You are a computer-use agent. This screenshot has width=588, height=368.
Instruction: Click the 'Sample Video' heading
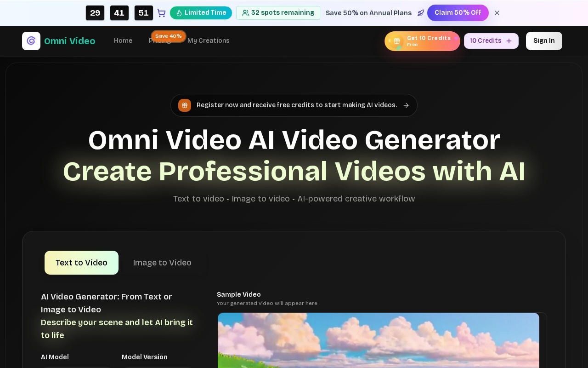[x=239, y=294]
